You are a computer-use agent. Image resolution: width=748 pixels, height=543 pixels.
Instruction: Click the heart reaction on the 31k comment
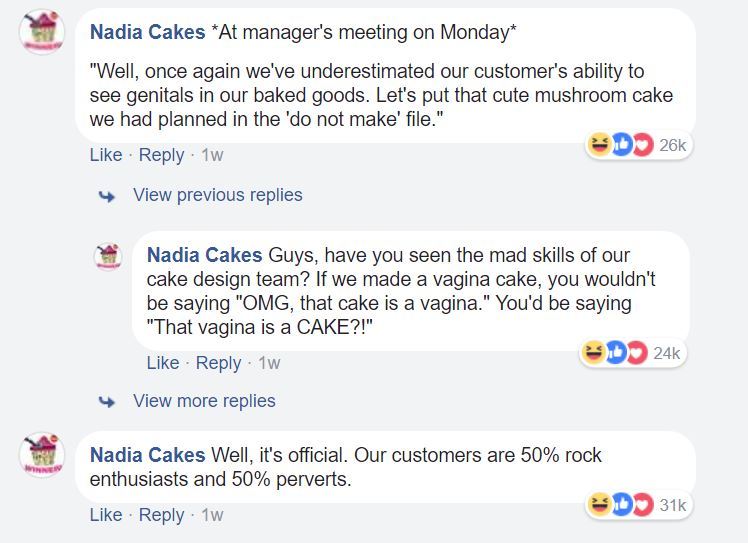coord(642,505)
